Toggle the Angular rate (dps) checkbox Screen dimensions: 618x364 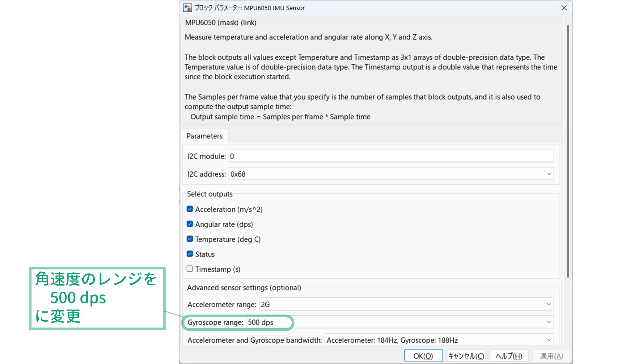(x=190, y=224)
